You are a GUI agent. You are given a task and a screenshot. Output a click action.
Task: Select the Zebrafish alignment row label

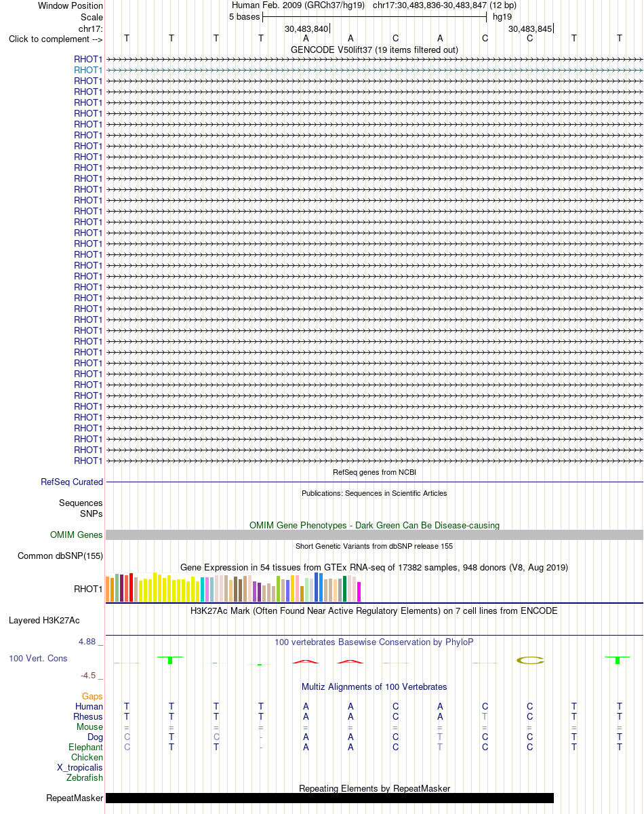click(85, 777)
